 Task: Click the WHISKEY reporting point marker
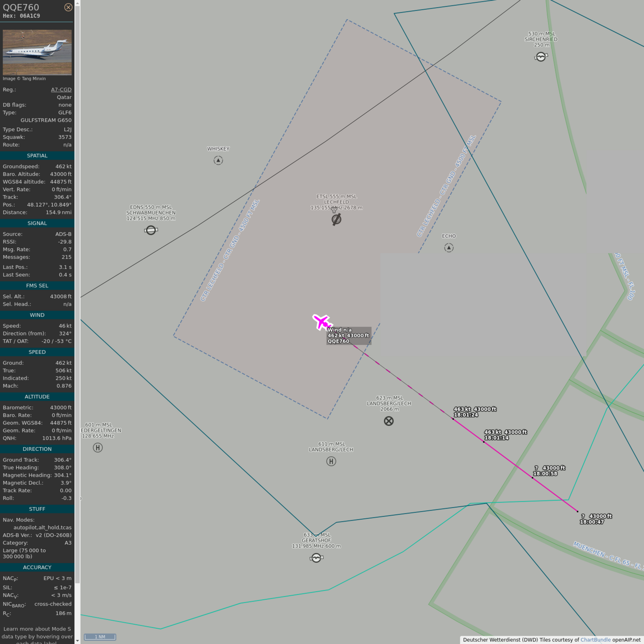pyautogui.click(x=218, y=161)
